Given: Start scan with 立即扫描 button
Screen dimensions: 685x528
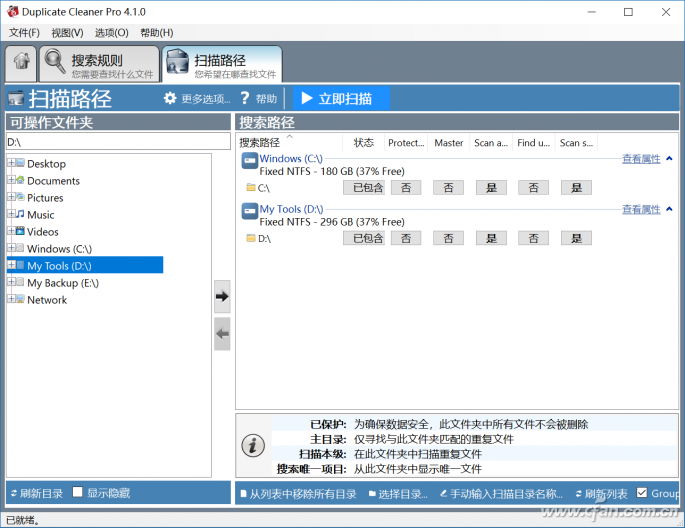Looking at the screenshot, I should pyautogui.click(x=341, y=99).
